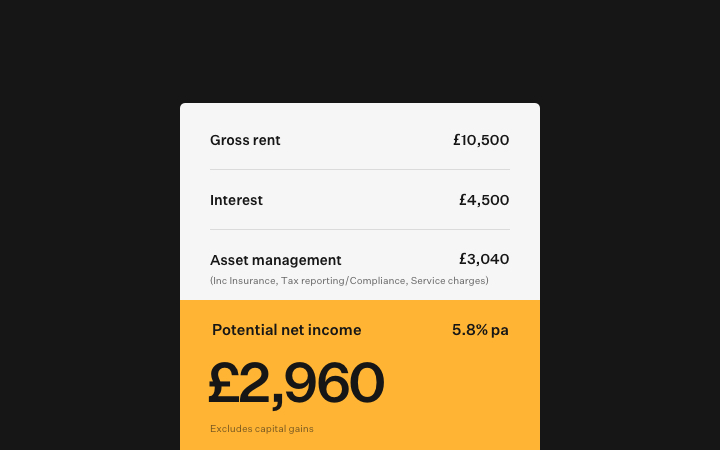Click the Asset management label
The width and height of the screenshot is (720, 450).
click(x=275, y=260)
